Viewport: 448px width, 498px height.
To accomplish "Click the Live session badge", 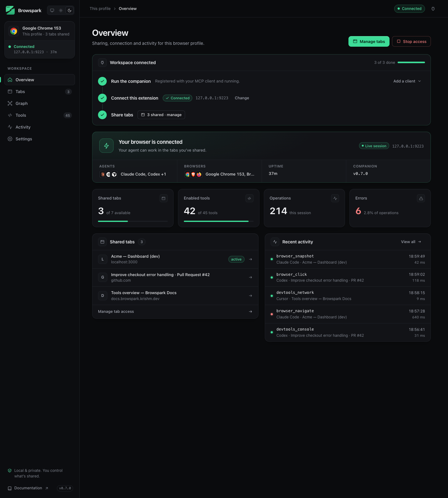I will (374, 146).
